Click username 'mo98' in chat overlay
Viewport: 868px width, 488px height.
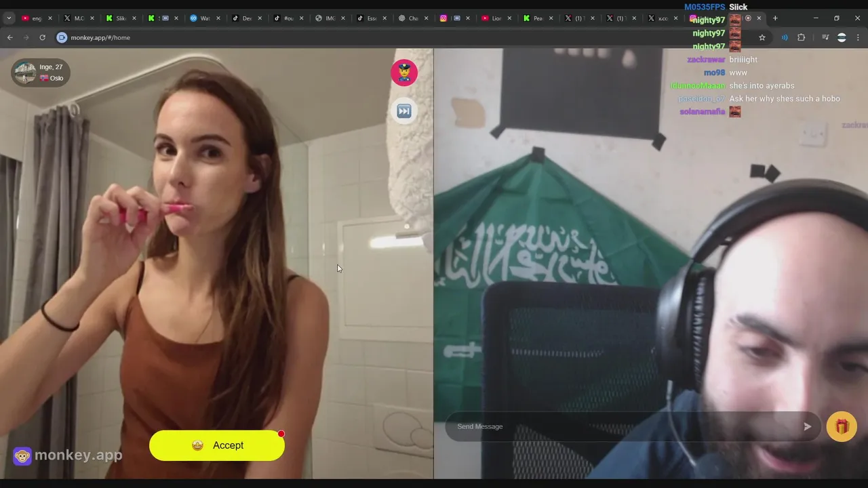pyautogui.click(x=714, y=73)
